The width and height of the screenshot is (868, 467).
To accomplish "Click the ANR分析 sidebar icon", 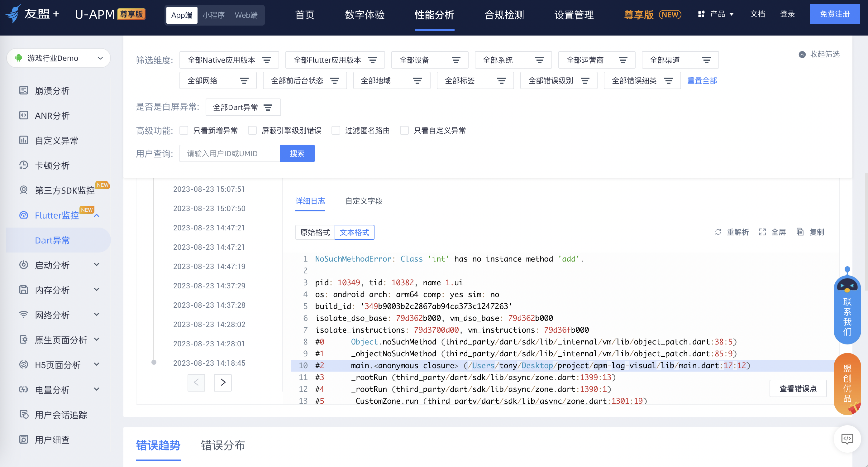I will click(x=24, y=115).
